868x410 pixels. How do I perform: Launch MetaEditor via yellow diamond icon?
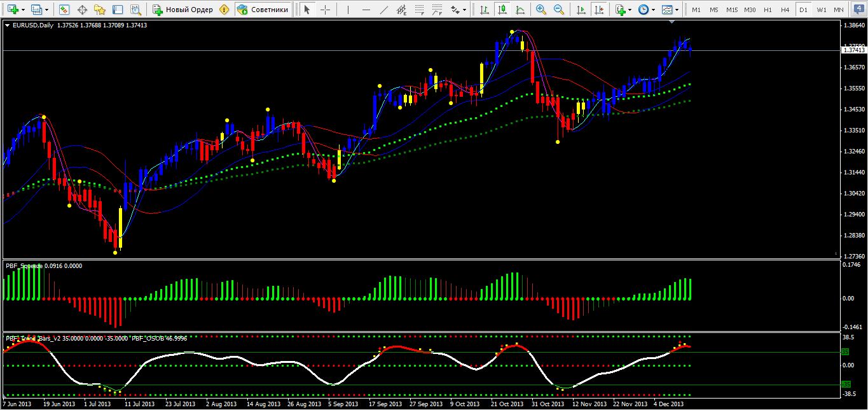point(224,10)
